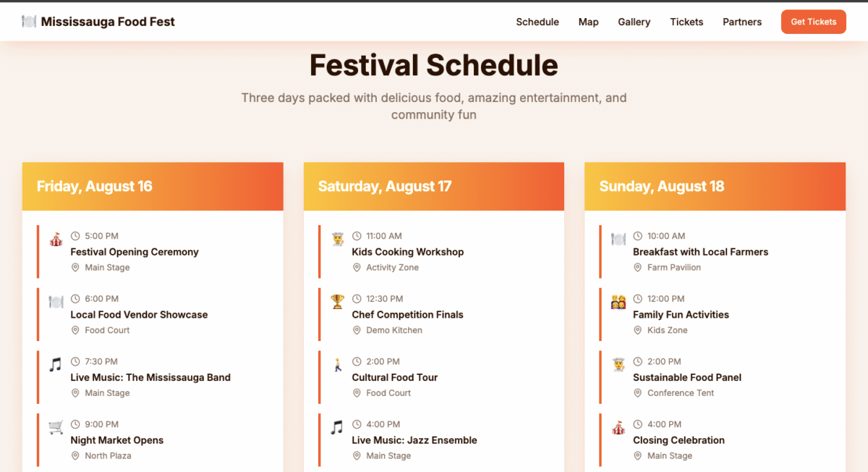This screenshot has height=472, width=868.
Task: Navigate to the Partners page
Action: click(742, 22)
